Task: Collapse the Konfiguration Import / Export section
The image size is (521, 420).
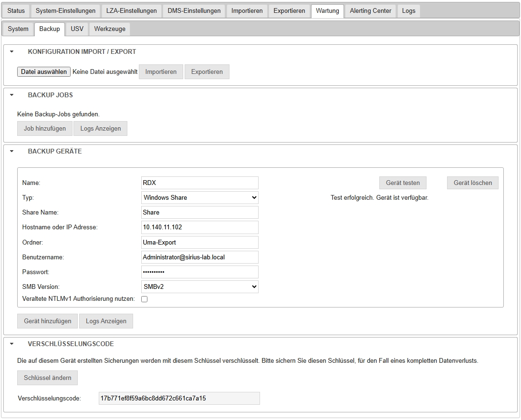Action: 12,51
